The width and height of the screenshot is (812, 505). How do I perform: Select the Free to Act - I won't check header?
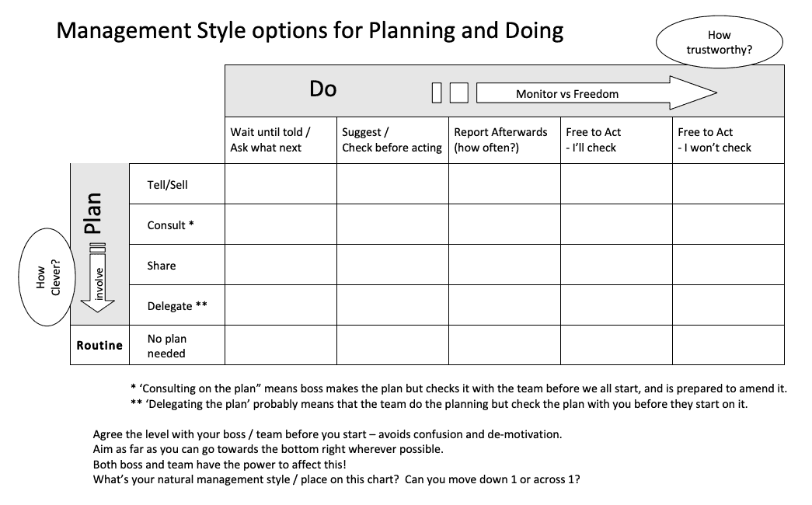[714, 140]
